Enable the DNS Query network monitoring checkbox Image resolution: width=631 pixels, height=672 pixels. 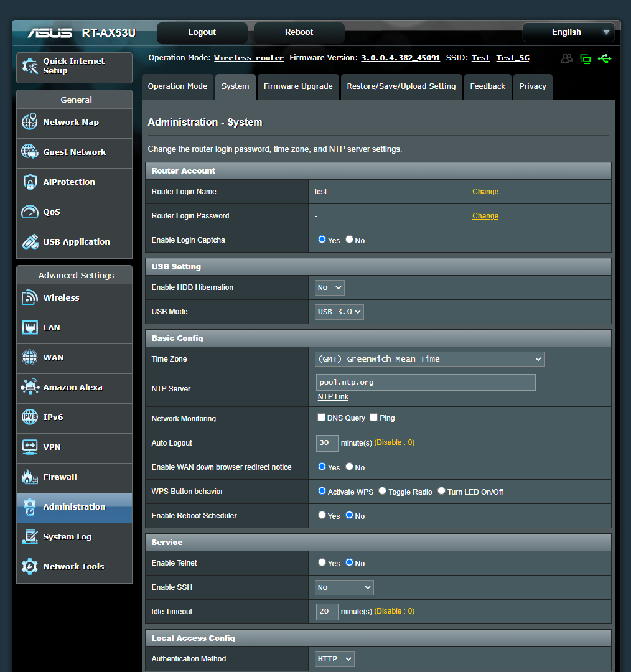321,417
